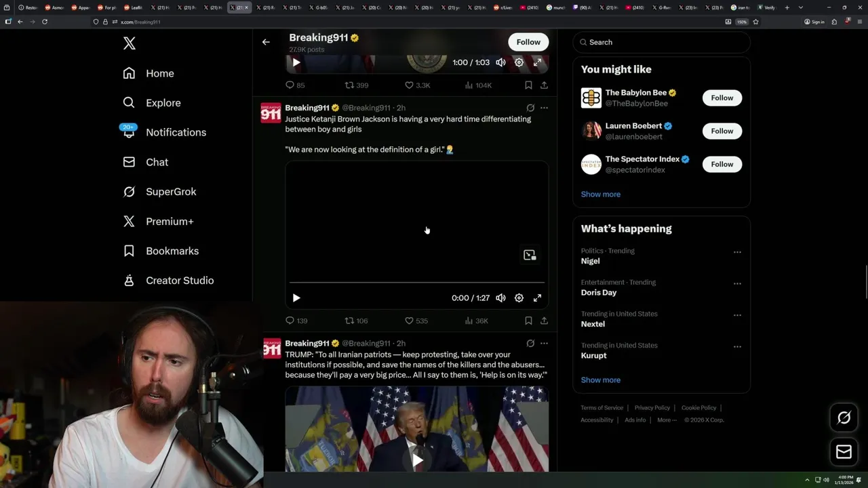Image resolution: width=868 pixels, height=488 pixels.
Task: View analytics showing 36K views
Action: (476, 321)
